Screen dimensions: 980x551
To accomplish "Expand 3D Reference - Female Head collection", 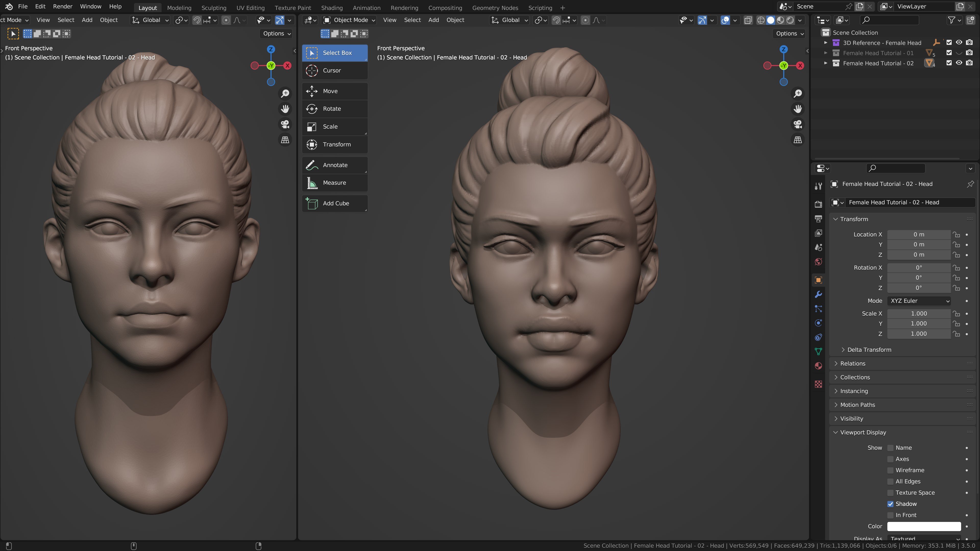I will click(826, 43).
